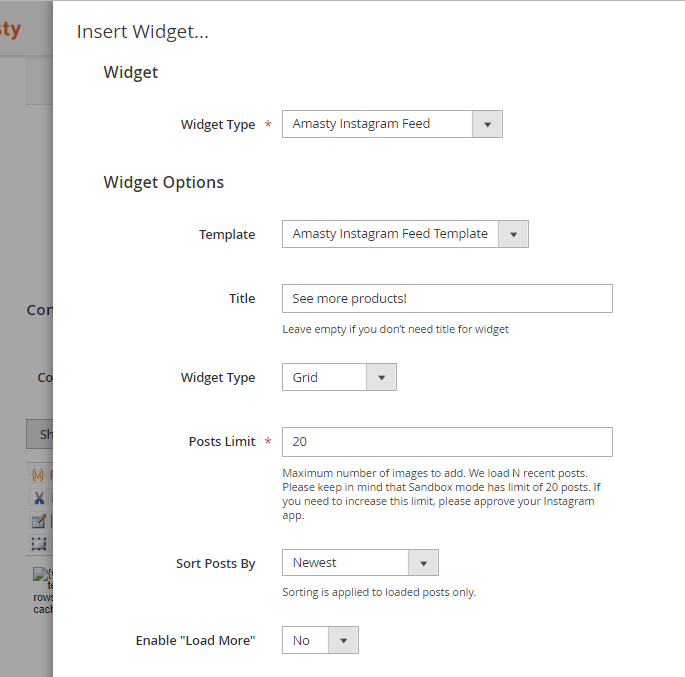Click the "Widget" section heading
The height and width of the screenshot is (677, 685).
[131, 73]
